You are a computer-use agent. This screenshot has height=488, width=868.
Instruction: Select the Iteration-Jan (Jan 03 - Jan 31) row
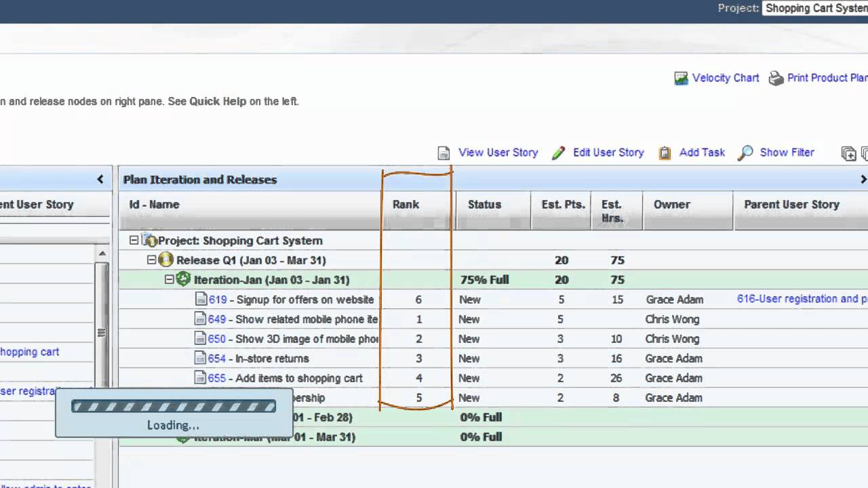coord(493,279)
